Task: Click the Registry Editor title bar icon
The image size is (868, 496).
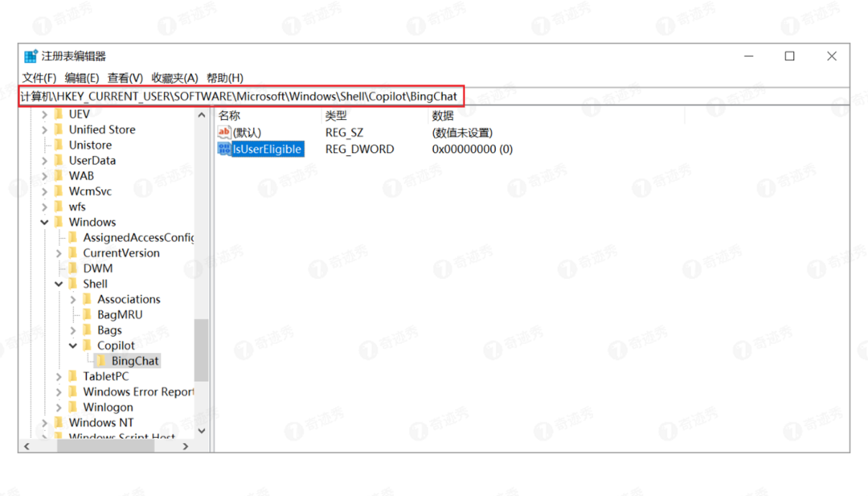Action: coord(31,56)
